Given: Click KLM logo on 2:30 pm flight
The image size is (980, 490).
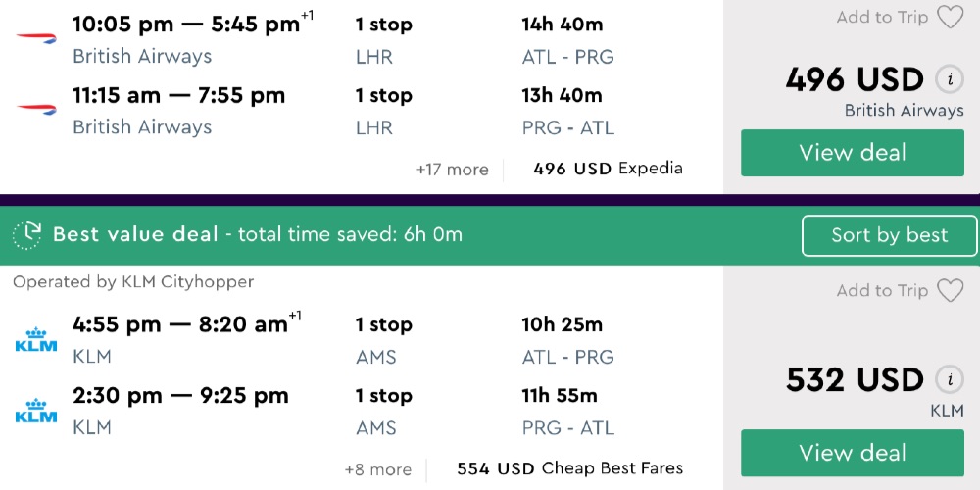Looking at the screenshot, I should click(x=36, y=409).
